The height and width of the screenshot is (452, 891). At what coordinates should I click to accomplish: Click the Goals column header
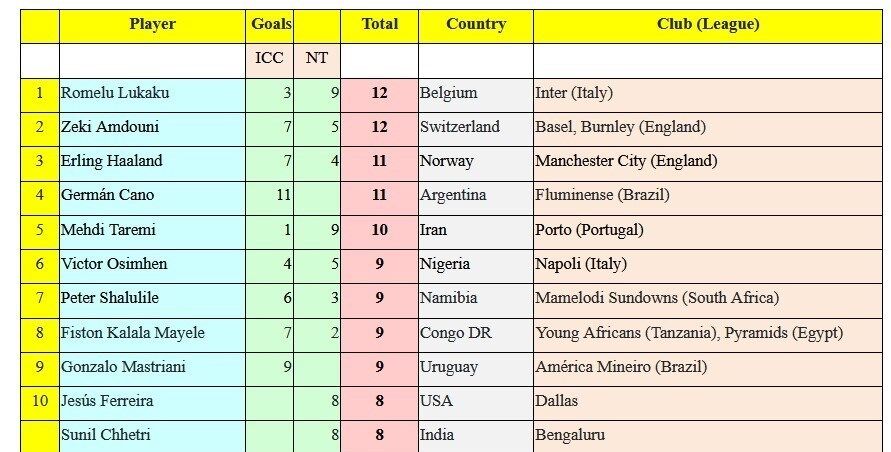point(269,24)
